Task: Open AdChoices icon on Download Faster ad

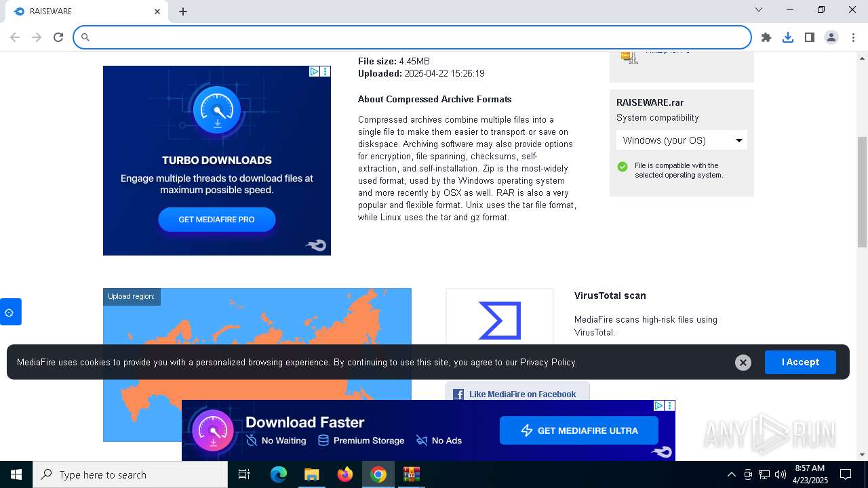Action: coord(659,405)
